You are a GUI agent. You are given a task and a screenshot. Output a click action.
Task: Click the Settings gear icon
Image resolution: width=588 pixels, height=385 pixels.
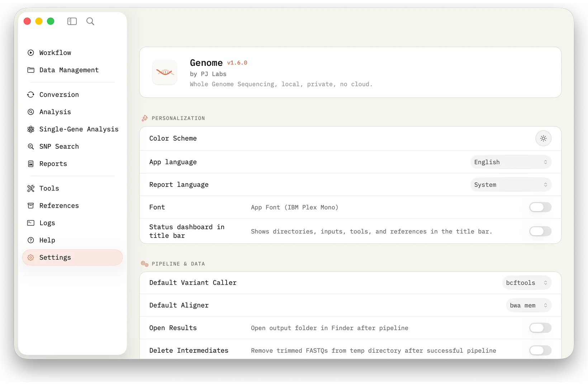(x=31, y=258)
